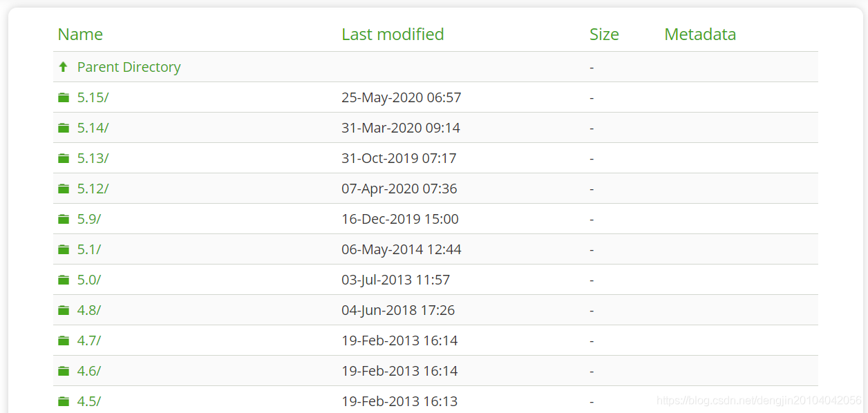
Task: Open the 4.5/ directory link
Action: point(88,401)
